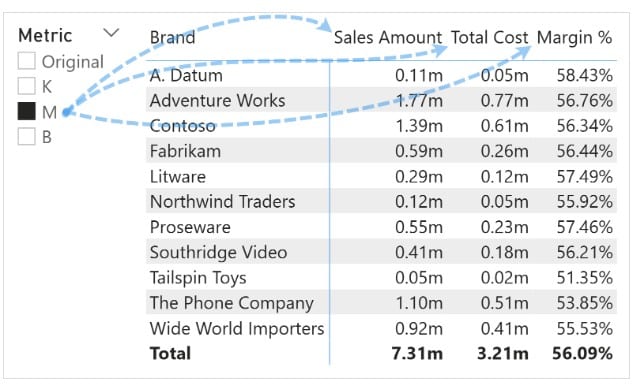Uncheck the M metric checkbox
This screenshot has width=638, height=387.
click(26, 112)
